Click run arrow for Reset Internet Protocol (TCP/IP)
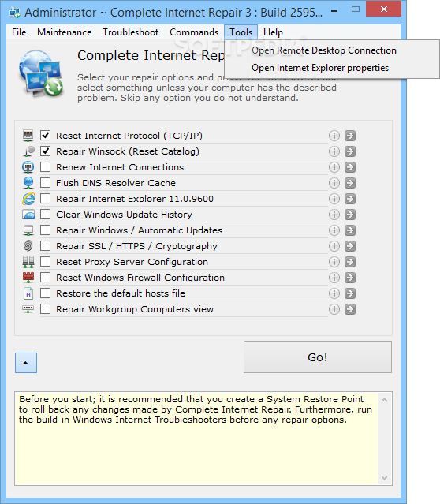This screenshot has width=440, height=504. [x=350, y=136]
